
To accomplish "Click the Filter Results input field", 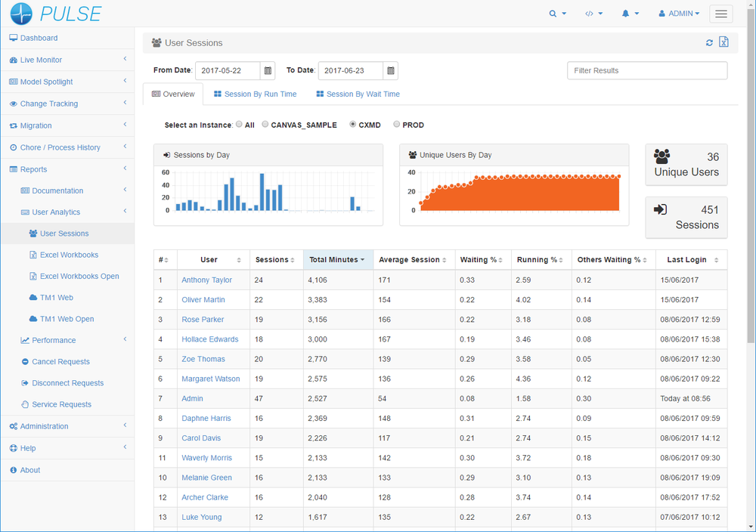I will (646, 70).
